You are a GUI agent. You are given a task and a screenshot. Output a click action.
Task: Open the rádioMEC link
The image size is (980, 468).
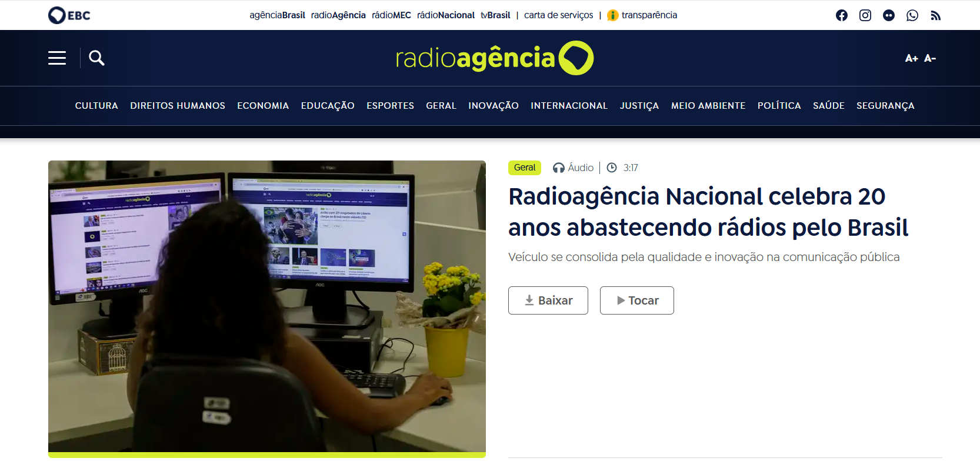pos(391,15)
